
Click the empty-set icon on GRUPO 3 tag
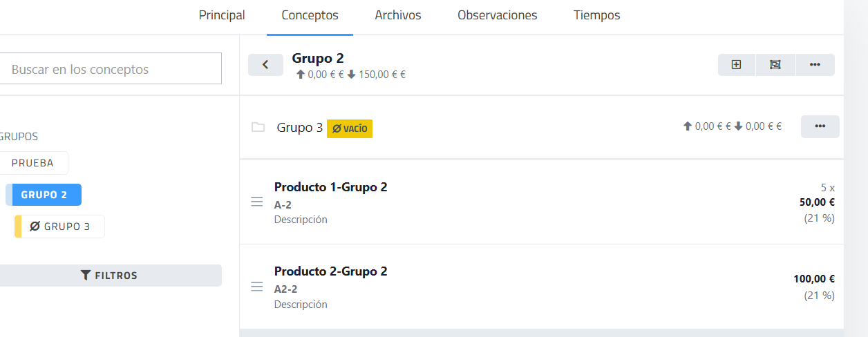[x=35, y=227]
